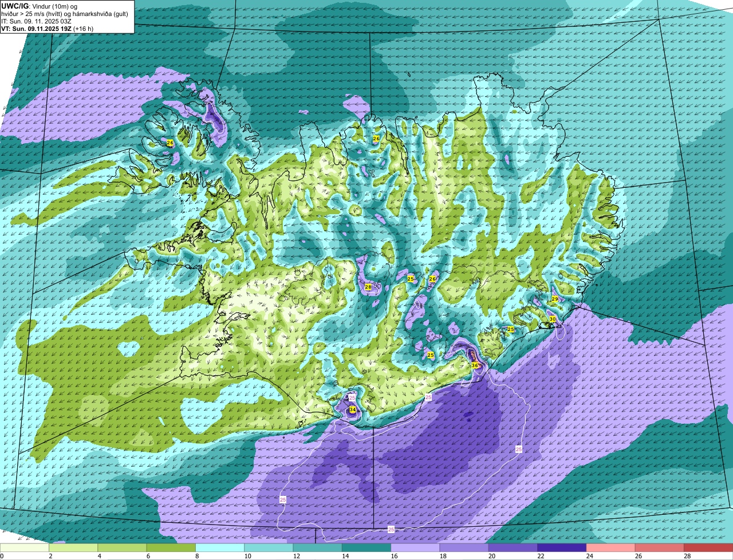The height and width of the screenshot is (560, 733).
Task: Click the text "hviður > 25 m/s (hvítt) og hámarkshviða (gult)"
Action: pos(65,14)
